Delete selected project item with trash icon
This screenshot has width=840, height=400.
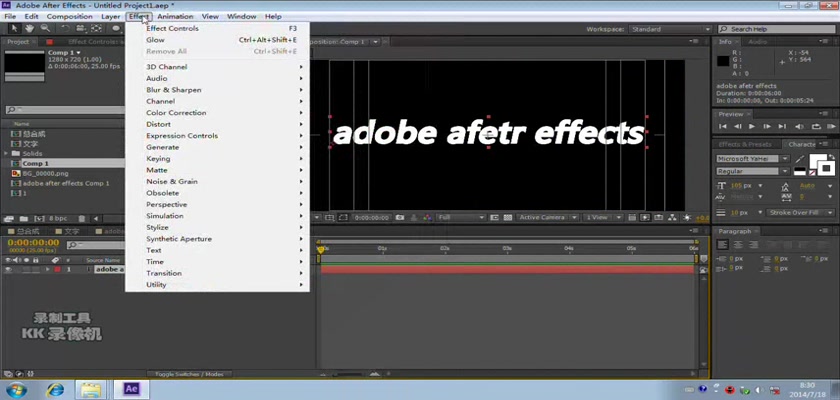click(x=81, y=218)
